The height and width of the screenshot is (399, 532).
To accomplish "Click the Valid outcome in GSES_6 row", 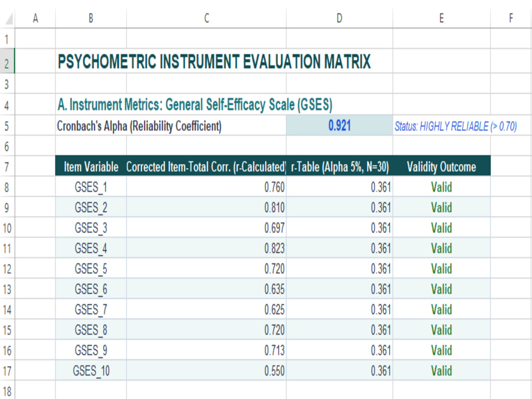I will pos(442,289).
